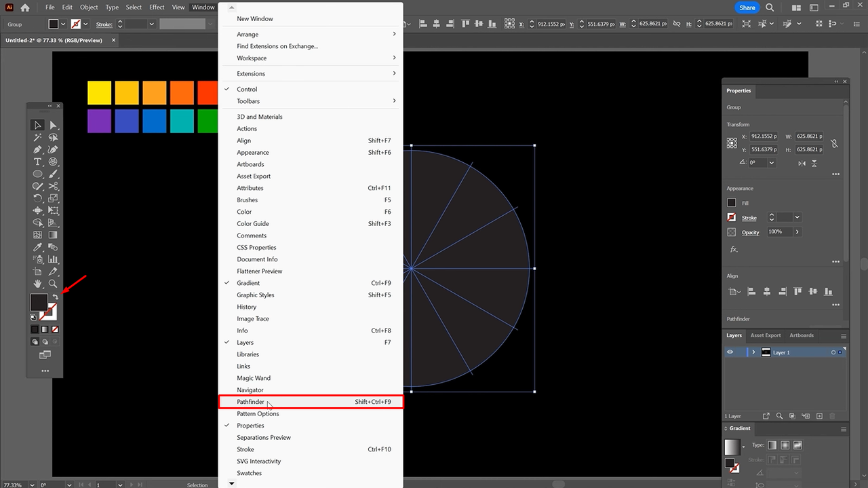Pick the Scissors tool
The height and width of the screenshot is (488, 868).
pyautogui.click(x=53, y=186)
